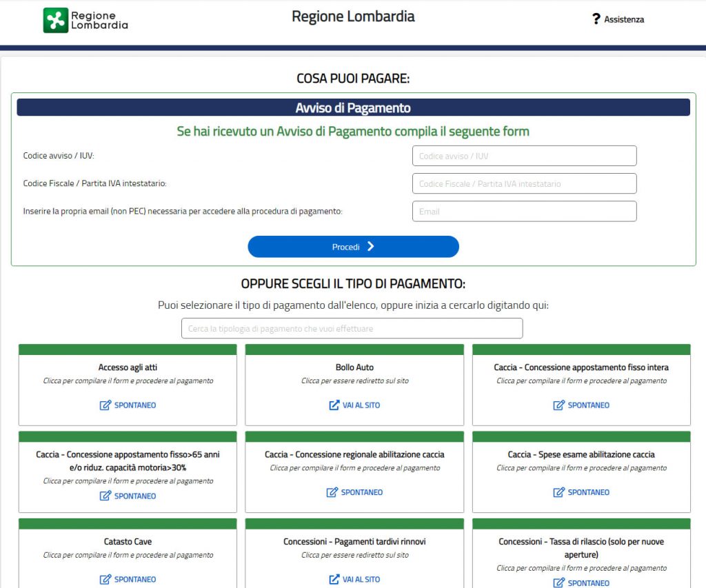This screenshot has height=588, width=706.
Task: Open SPONTANEO link for Accesso agli atti
Action: (x=134, y=405)
